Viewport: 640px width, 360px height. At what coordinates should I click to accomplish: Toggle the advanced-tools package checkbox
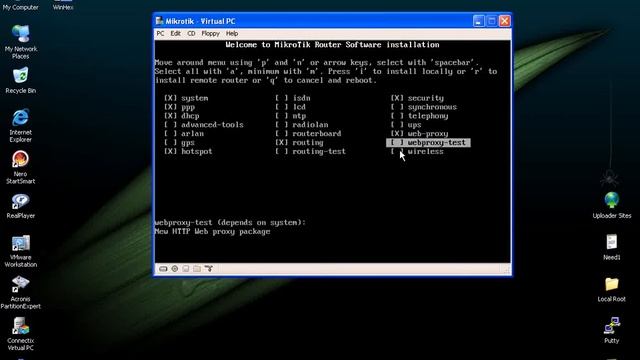(170, 125)
